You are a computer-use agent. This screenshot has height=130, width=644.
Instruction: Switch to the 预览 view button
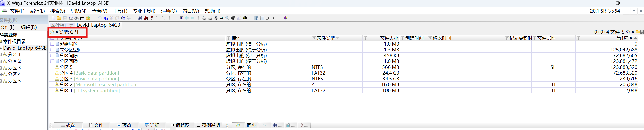coord(124,125)
